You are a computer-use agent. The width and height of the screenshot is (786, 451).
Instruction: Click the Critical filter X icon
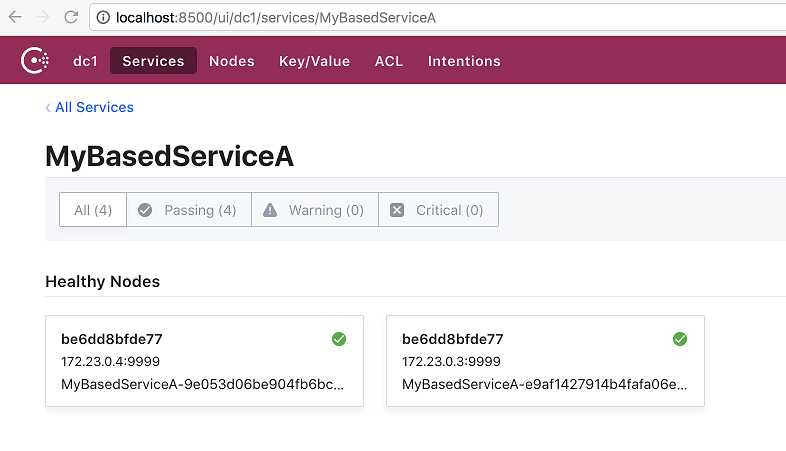pyautogui.click(x=397, y=210)
